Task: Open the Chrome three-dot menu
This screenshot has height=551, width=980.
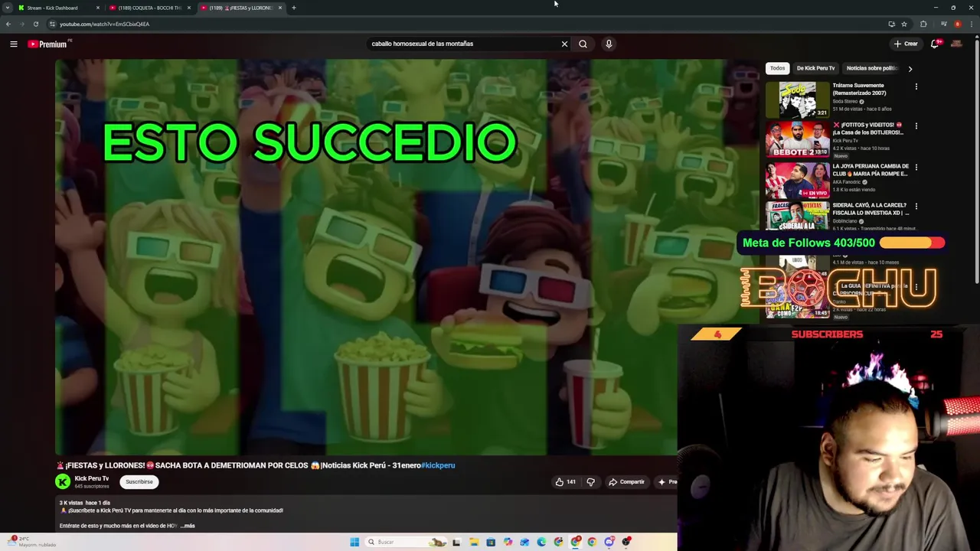Action: point(971,24)
